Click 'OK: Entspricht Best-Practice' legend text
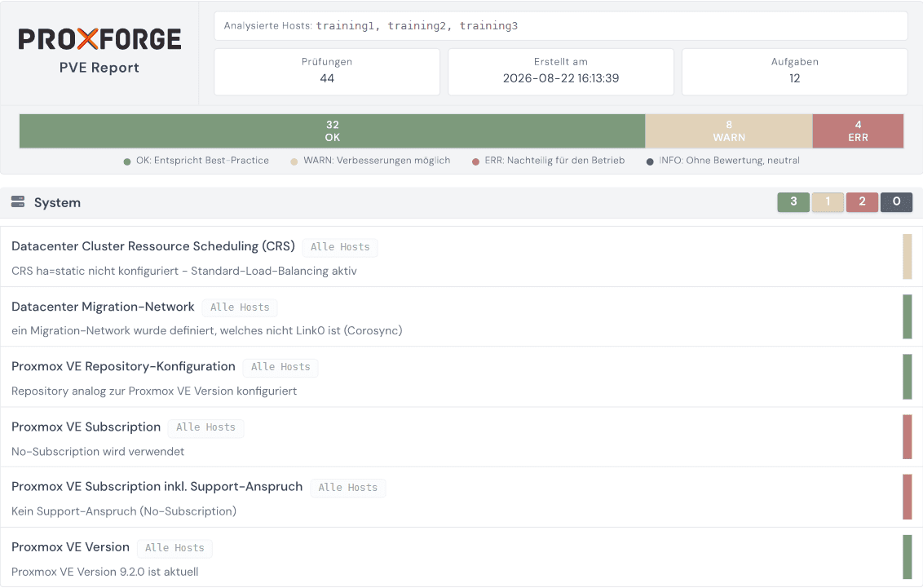 point(202,160)
